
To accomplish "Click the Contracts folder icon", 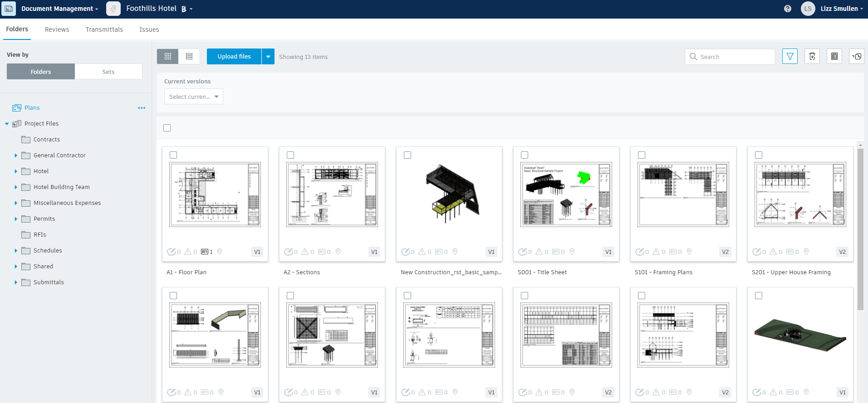I will click(x=26, y=140).
